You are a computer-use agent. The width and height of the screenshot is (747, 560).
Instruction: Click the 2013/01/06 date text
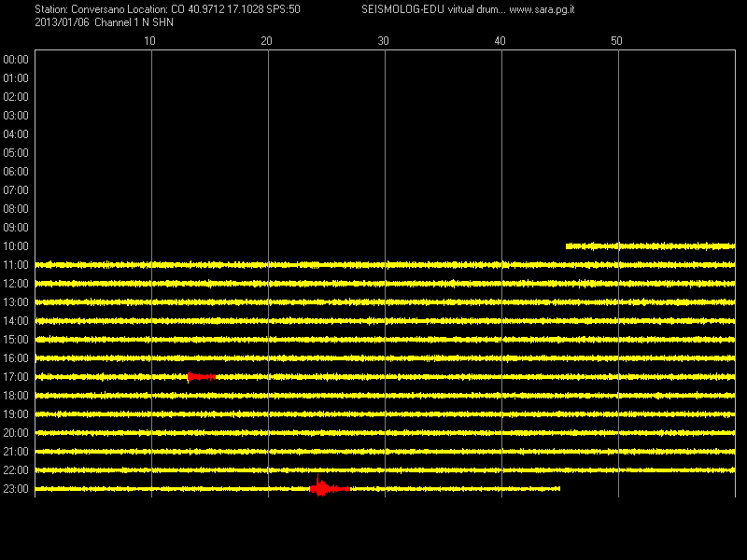[62, 22]
